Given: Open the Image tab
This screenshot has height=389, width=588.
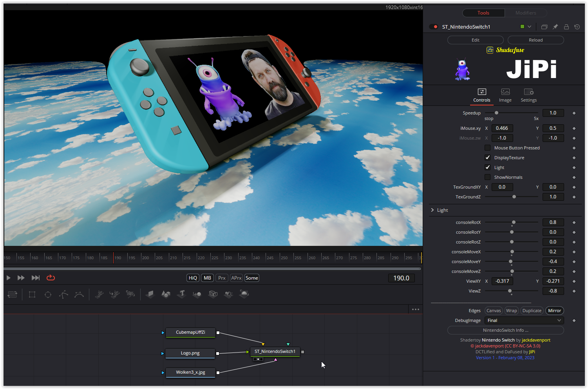Looking at the screenshot, I should (x=505, y=95).
